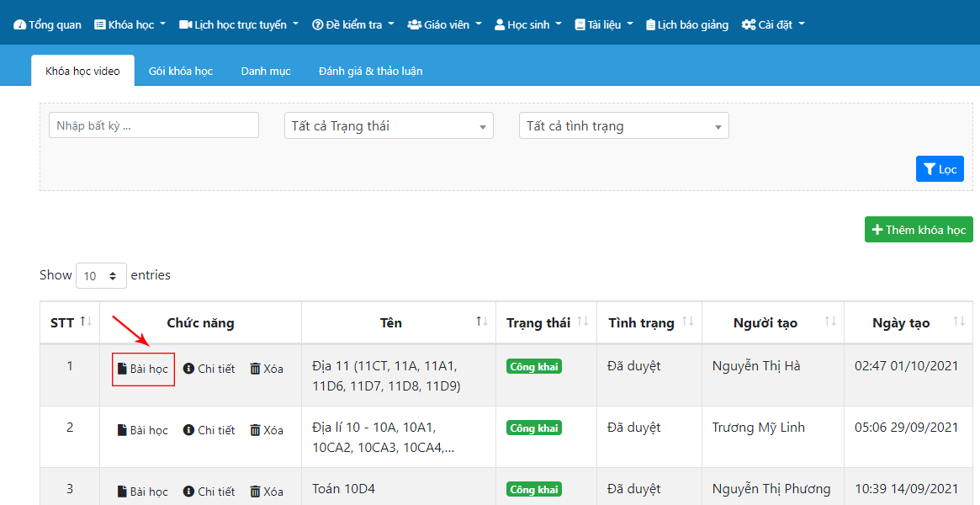Expand the Học sinh menu
The height and width of the screenshot is (505, 980).
pyautogui.click(x=528, y=25)
